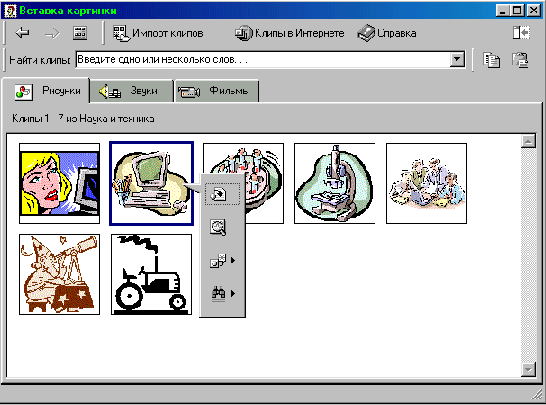Viewport: 546px width, 405px height.
Task: Click Preview clip magnifier icon in popup
Action: coord(218,227)
